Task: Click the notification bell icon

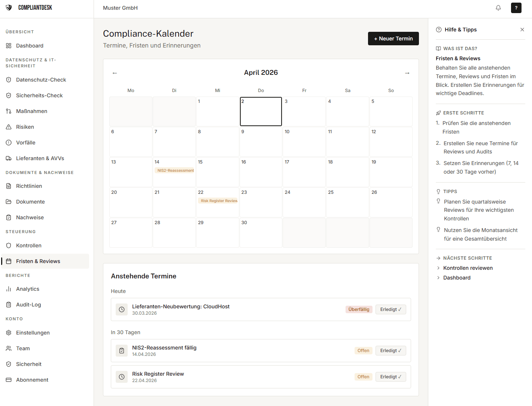Action: [x=498, y=8]
